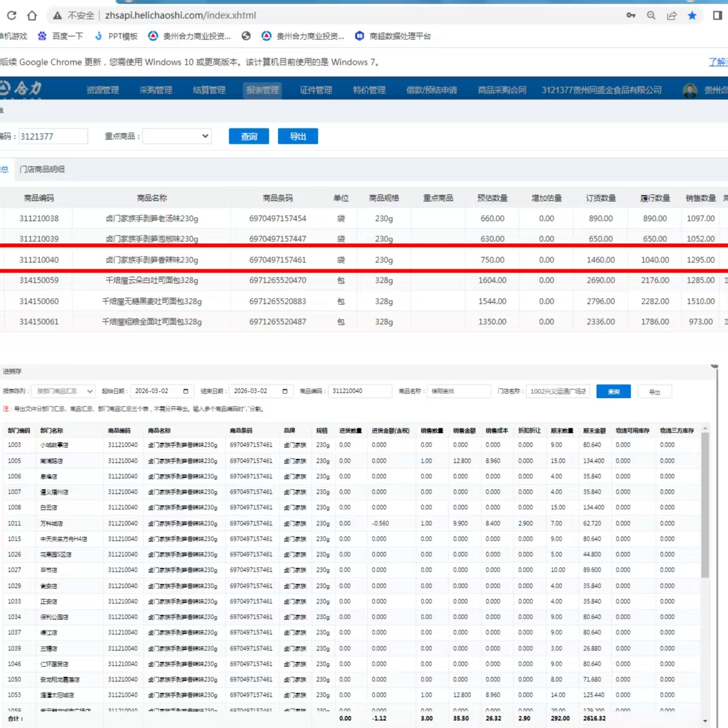Screen dimensions: 728x728
Task: Expand the 报表陈列 dropdown
Action: 63,391
